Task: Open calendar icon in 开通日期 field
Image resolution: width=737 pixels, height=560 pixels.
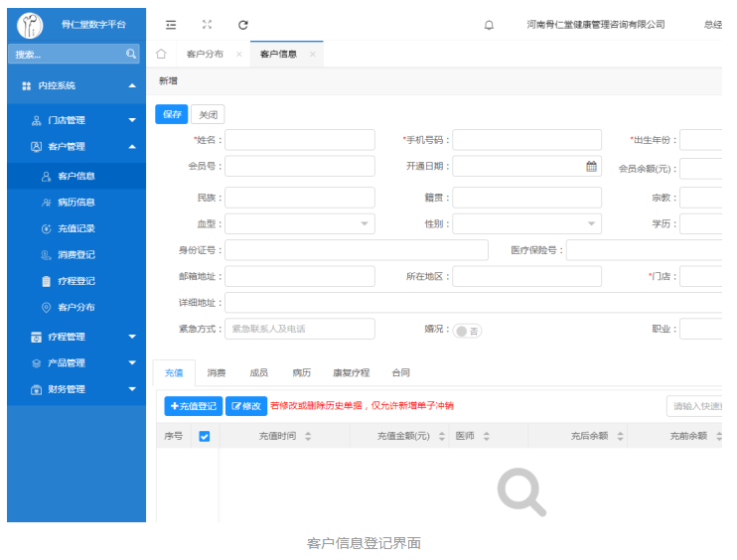Action: (591, 166)
